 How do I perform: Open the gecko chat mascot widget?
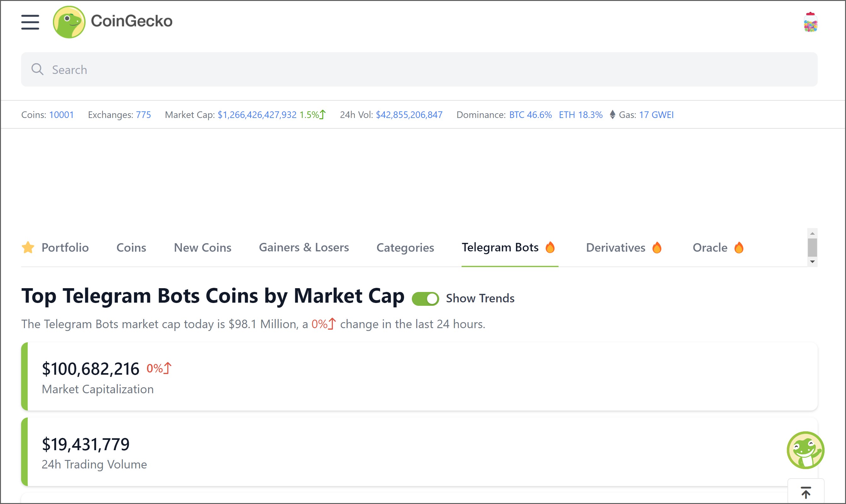(805, 450)
